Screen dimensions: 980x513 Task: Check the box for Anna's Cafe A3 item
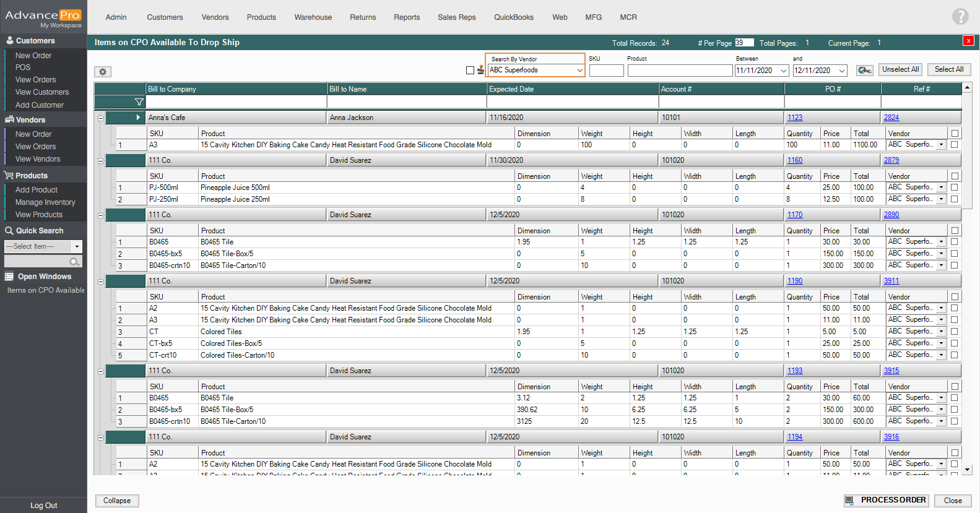tap(954, 145)
